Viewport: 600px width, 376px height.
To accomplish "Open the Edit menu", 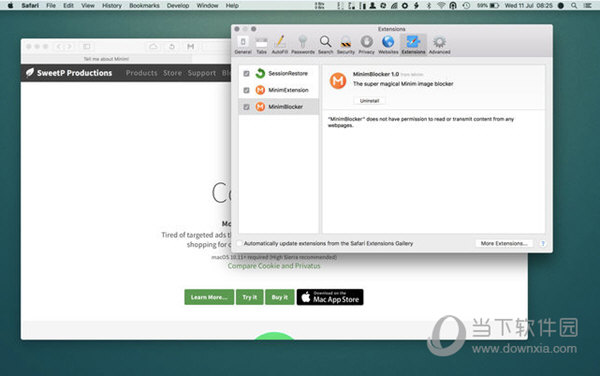I will [68, 5].
